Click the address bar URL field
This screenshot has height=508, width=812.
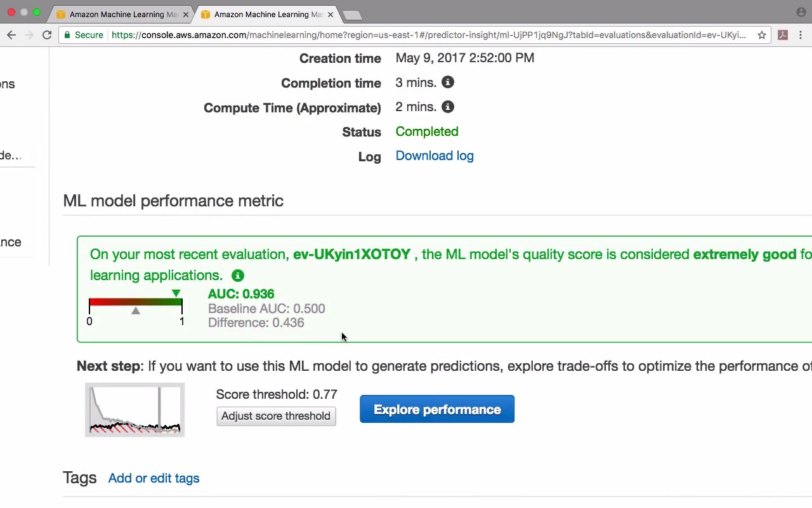point(428,35)
